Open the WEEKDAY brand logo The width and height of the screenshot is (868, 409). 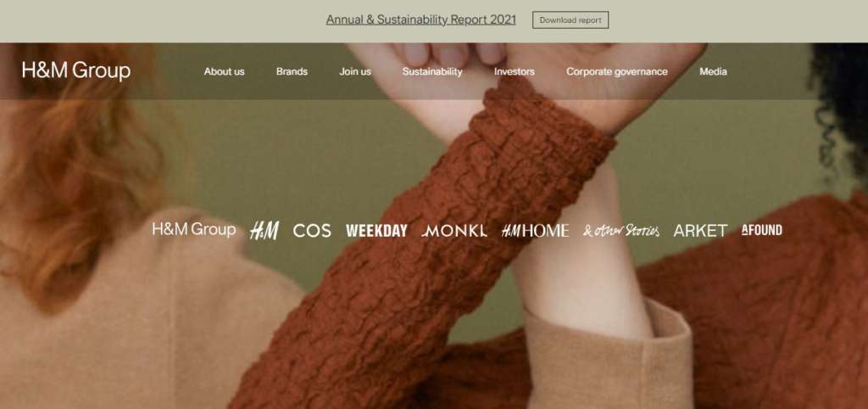pos(376,231)
